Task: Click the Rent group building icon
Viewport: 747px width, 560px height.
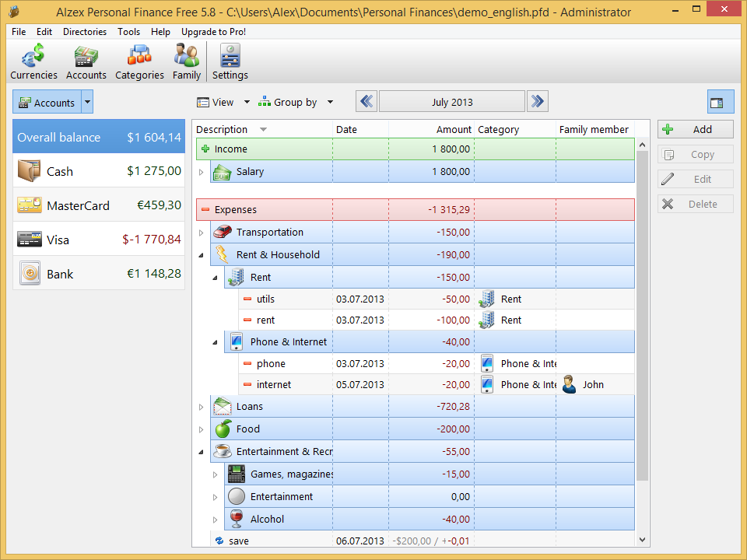Action: (x=236, y=277)
